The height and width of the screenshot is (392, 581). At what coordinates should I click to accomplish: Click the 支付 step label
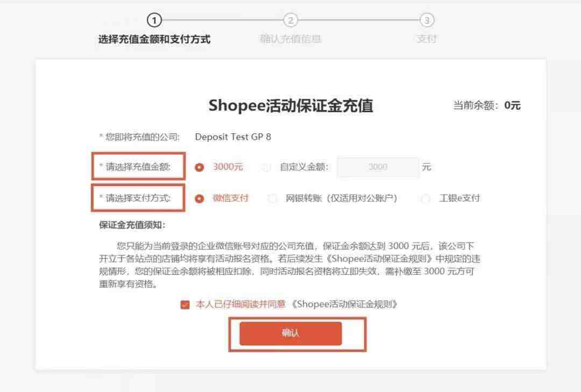427,39
